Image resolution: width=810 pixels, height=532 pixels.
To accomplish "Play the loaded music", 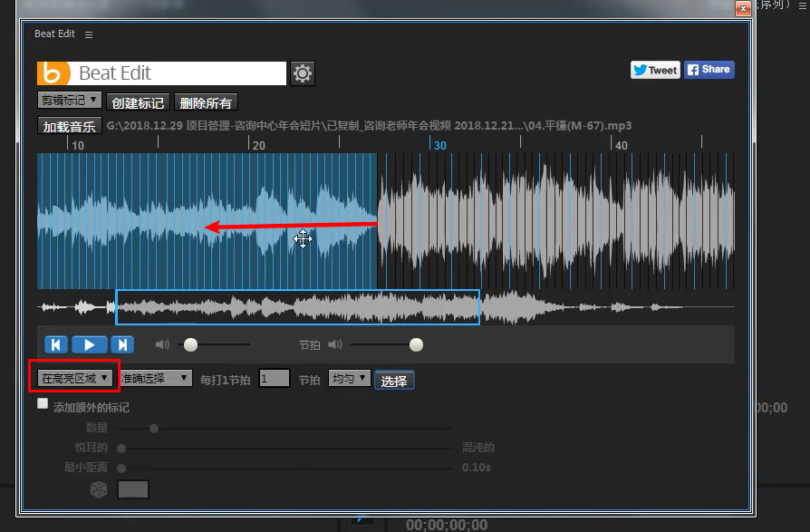I will tap(89, 344).
